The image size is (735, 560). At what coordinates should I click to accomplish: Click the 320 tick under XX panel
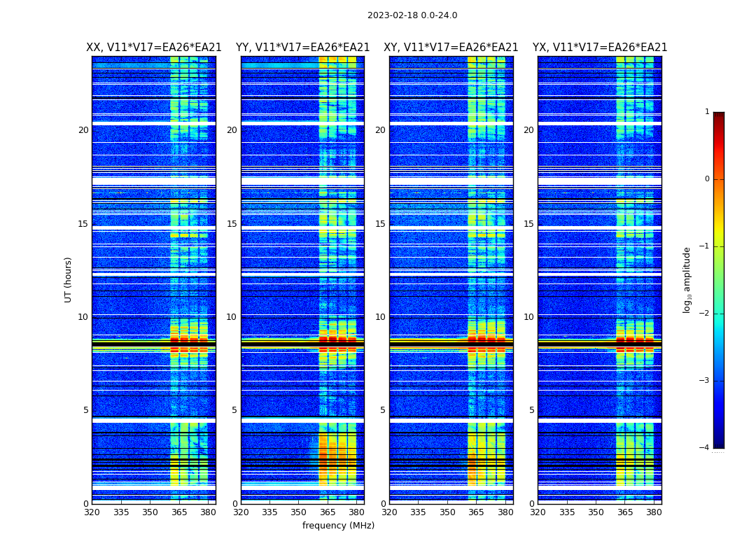[x=92, y=512]
